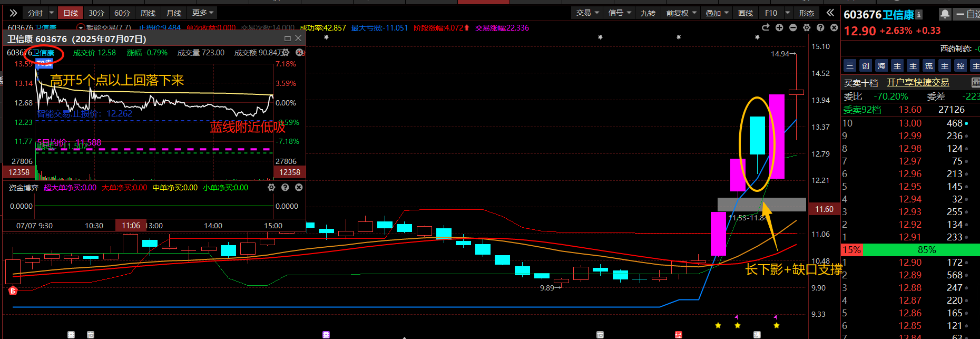Click the bell alert icon next to stock name

click(945, 14)
